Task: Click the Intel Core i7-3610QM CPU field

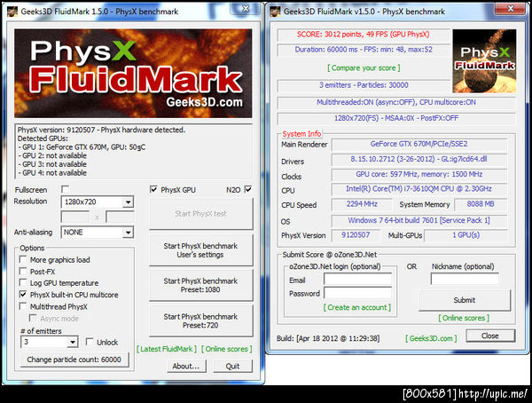Action: click(419, 189)
